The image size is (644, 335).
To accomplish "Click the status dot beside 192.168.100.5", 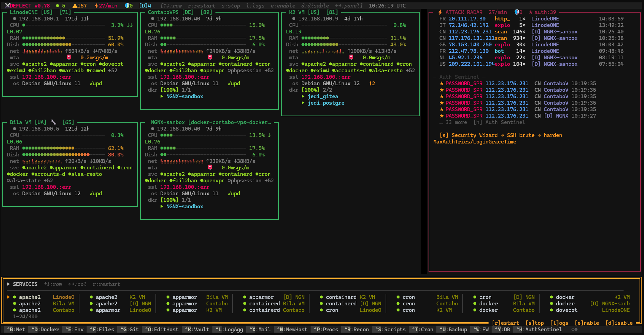I will 15,129.
